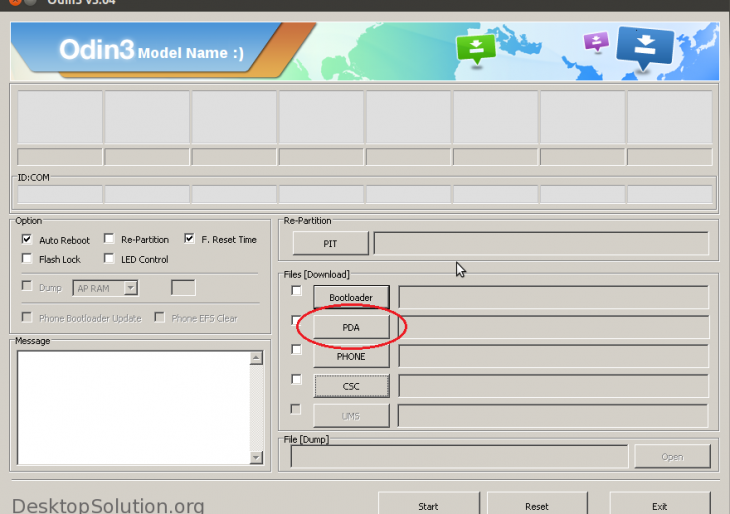Screen dimensions: 730x514
Task: Click the PHONE file path field
Action: [x=554, y=357]
